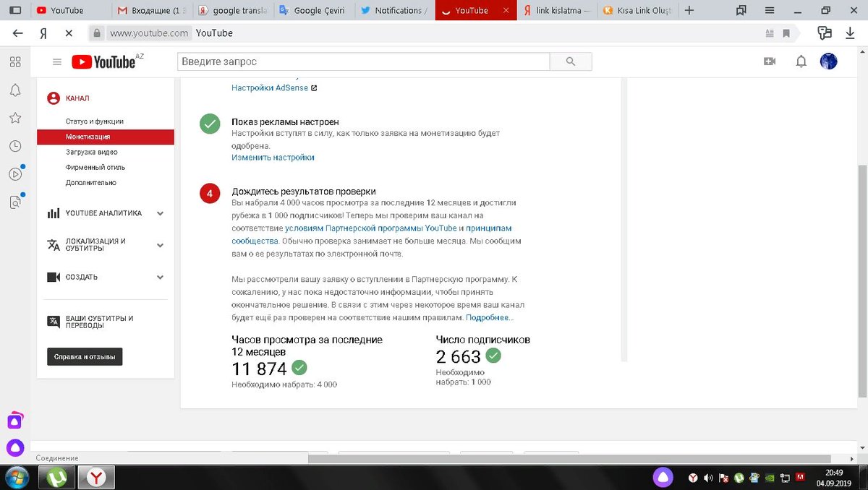The width and height of the screenshot is (868, 490).
Task: Open Ваши субтитры и переводы
Action: (x=100, y=322)
